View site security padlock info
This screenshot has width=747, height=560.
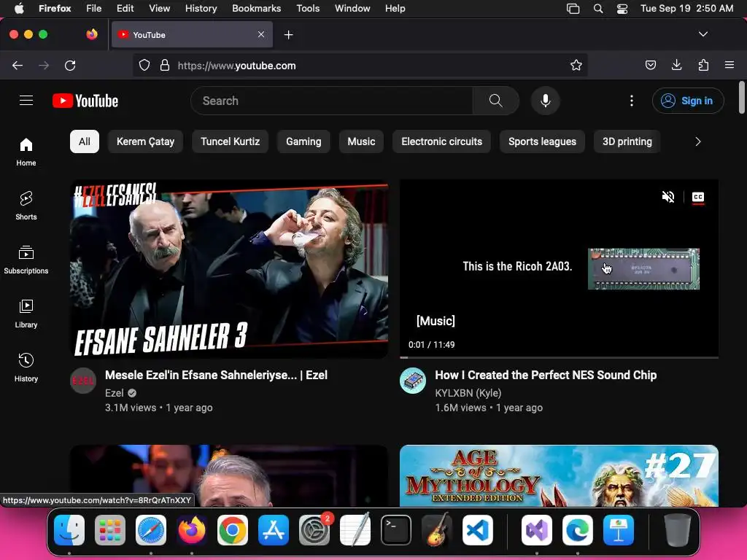(x=164, y=65)
